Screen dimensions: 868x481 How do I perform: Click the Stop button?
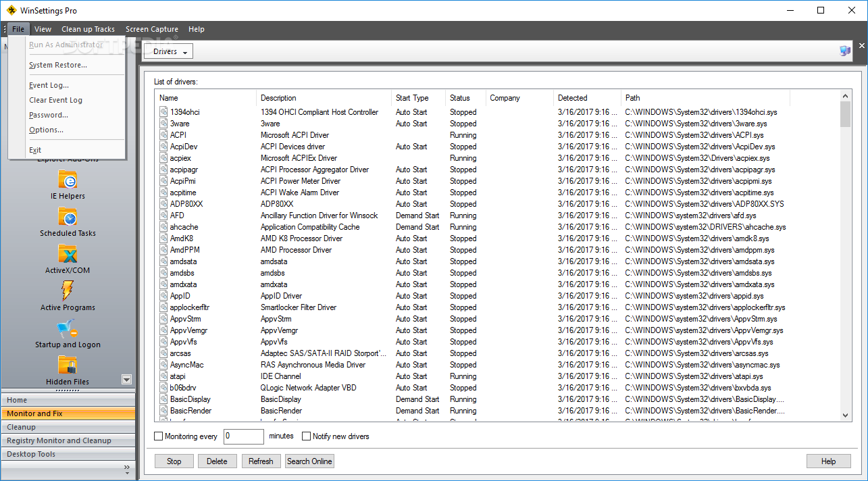tap(174, 461)
